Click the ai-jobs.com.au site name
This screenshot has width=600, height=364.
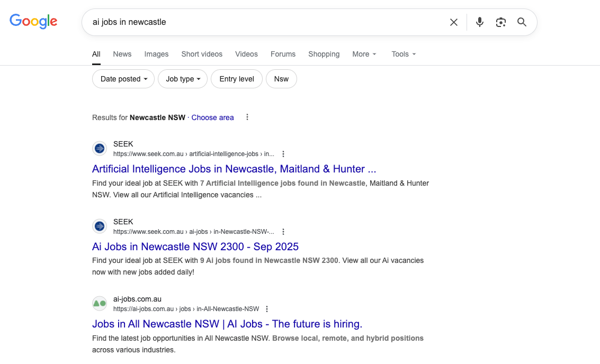click(137, 299)
